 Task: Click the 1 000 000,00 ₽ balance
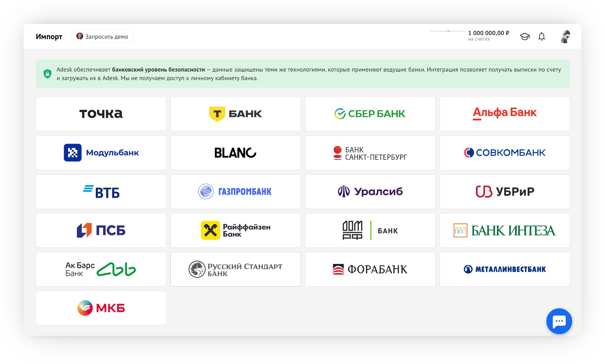click(x=488, y=33)
